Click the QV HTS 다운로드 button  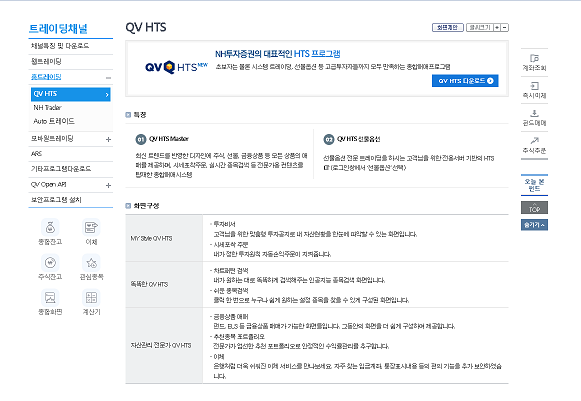465,81
